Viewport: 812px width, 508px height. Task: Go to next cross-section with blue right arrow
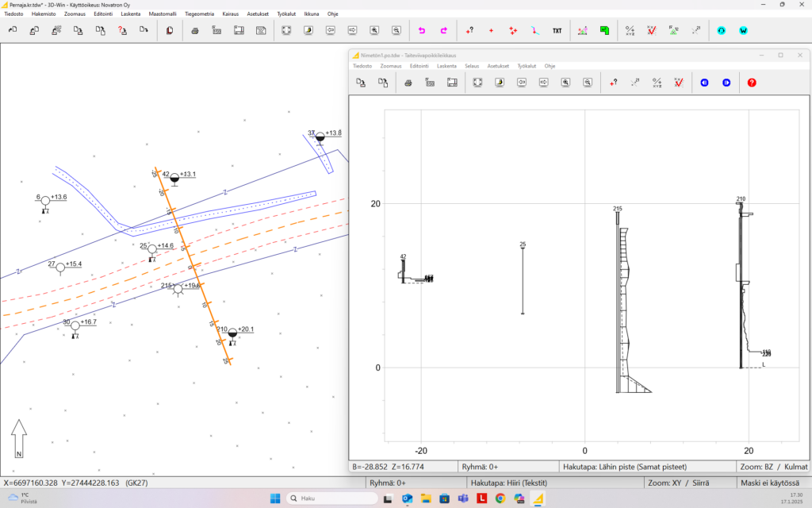[726, 82]
